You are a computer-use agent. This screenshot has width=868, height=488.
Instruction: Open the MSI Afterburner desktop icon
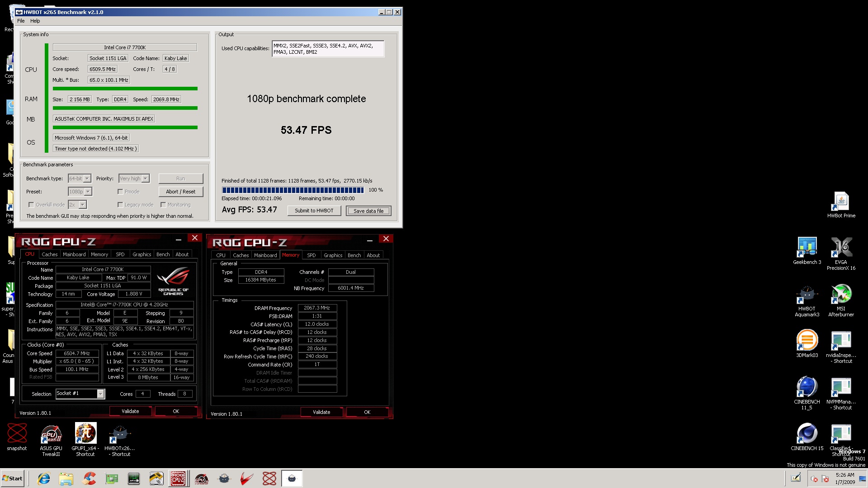pyautogui.click(x=841, y=300)
